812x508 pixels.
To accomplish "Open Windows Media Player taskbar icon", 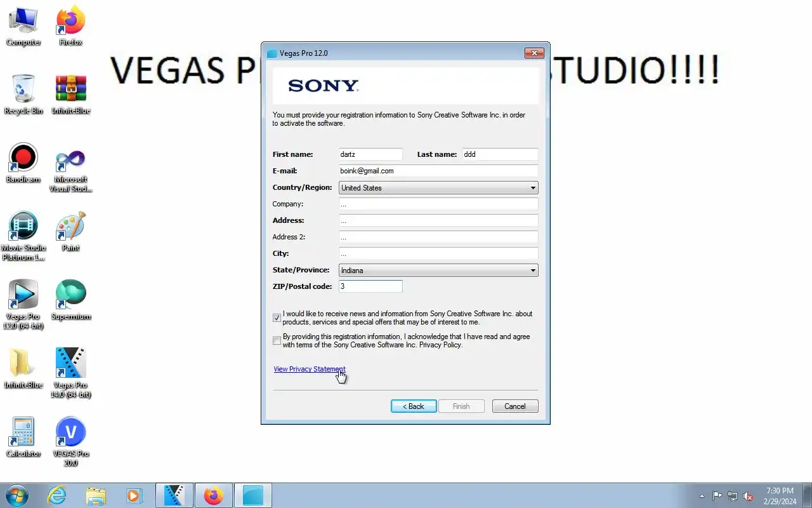I will (x=134, y=495).
